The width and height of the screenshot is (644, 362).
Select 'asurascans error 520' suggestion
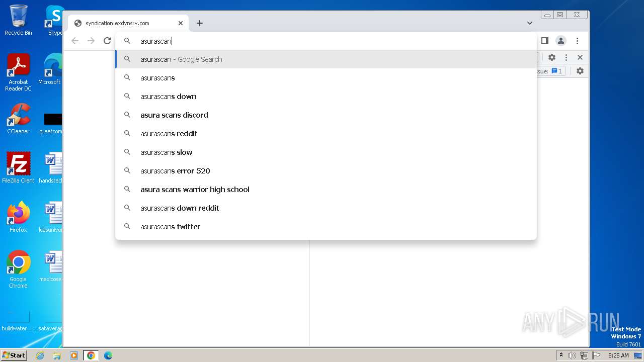326,171
